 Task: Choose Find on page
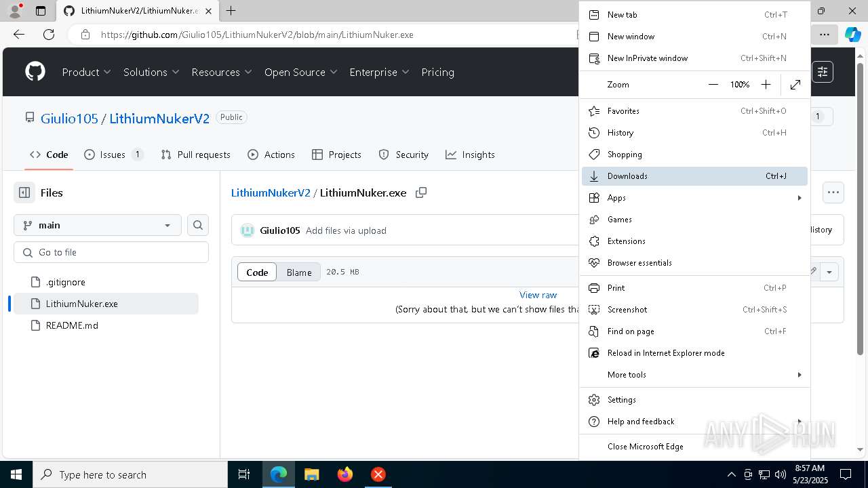(x=694, y=331)
